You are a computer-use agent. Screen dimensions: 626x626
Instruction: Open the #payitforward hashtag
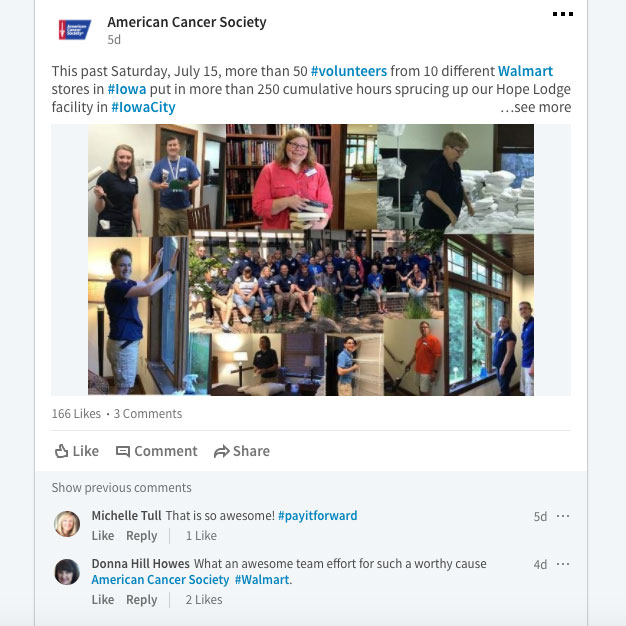click(317, 515)
